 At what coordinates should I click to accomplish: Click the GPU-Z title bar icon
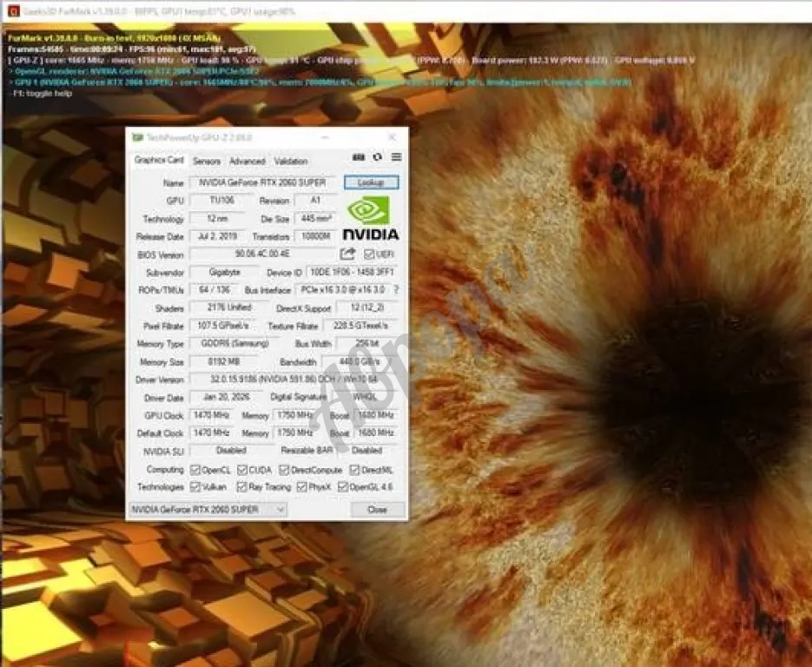pyautogui.click(x=137, y=138)
